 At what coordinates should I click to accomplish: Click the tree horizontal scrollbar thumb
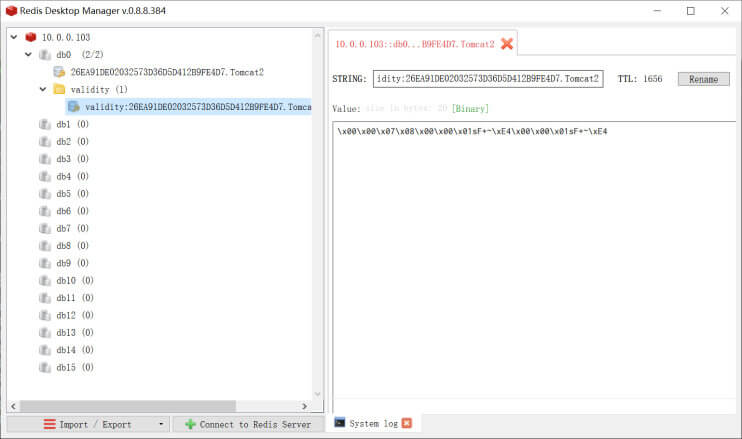128,406
